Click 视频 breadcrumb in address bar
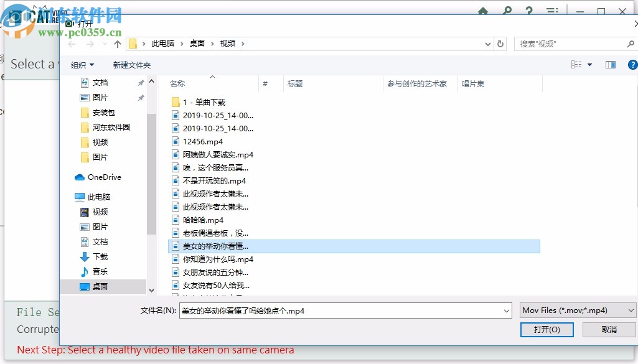This screenshot has width=638, height=364. (x=228, y=44)
